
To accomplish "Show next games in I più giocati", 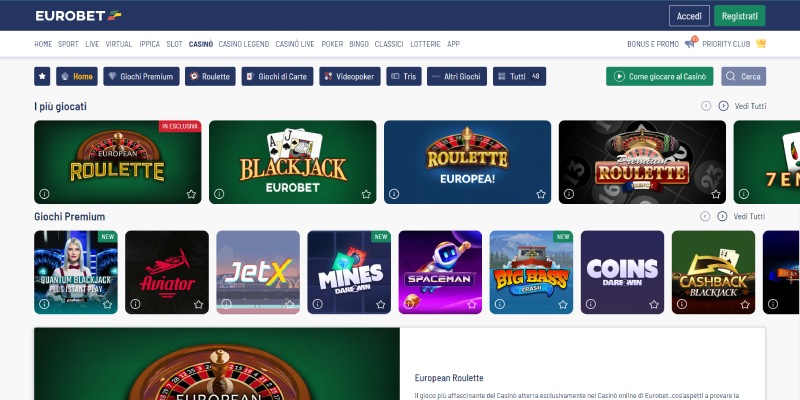I will point(723,106).
